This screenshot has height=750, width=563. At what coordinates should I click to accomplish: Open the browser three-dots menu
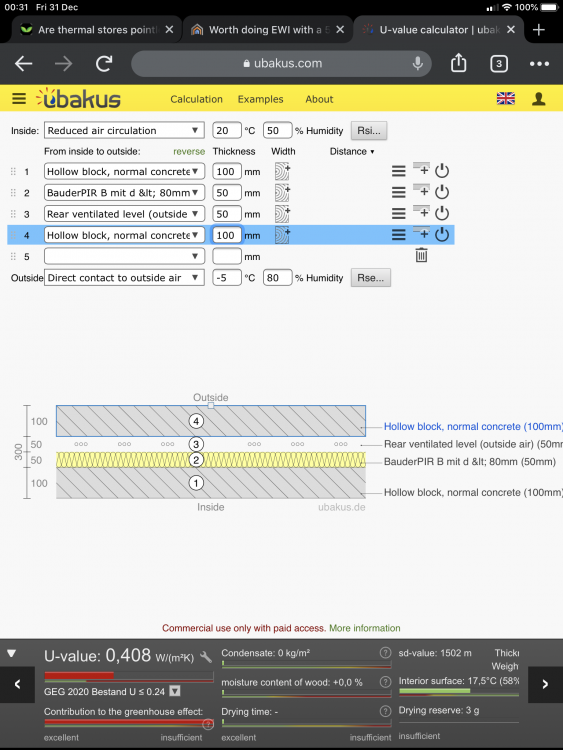click(539, 64)
